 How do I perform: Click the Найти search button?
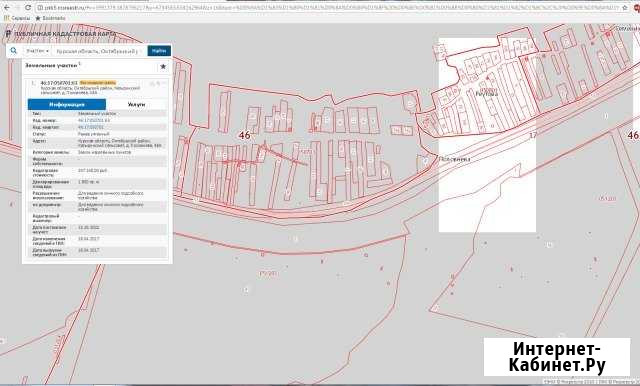coord(159,51)
